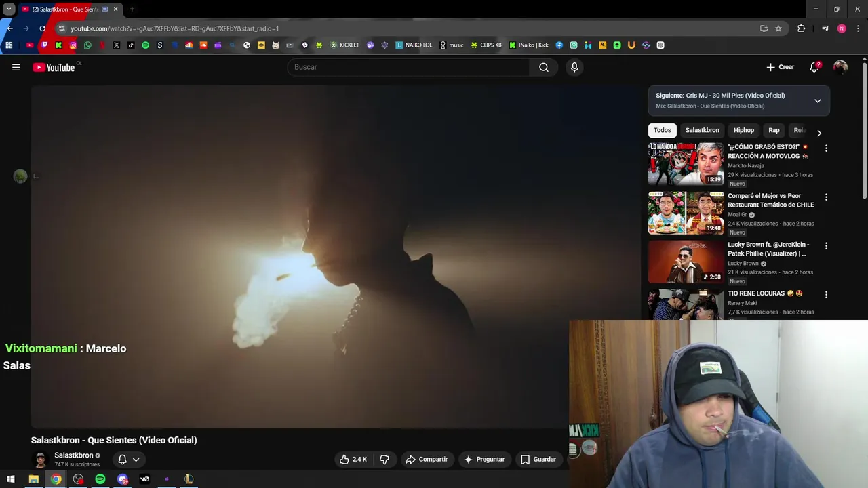Open League of Legends from the taskbar
The image size is (868, 488).
189,479
